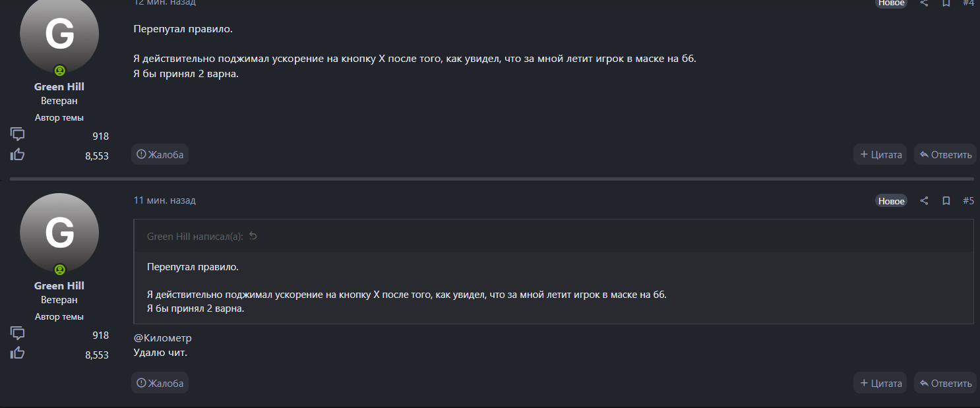
Task: Jump to original post via quote arrow
Action: [x=253, y=236]
